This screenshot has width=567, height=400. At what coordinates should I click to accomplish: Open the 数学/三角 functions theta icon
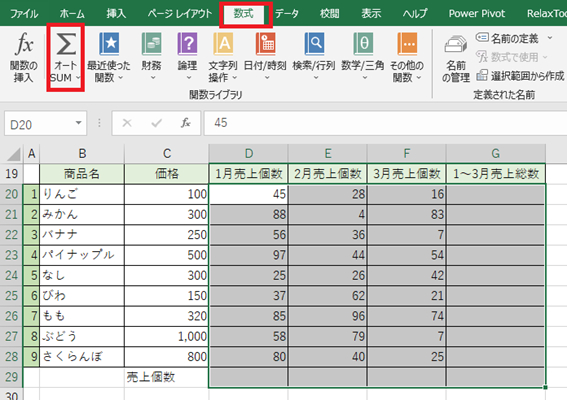363,43
